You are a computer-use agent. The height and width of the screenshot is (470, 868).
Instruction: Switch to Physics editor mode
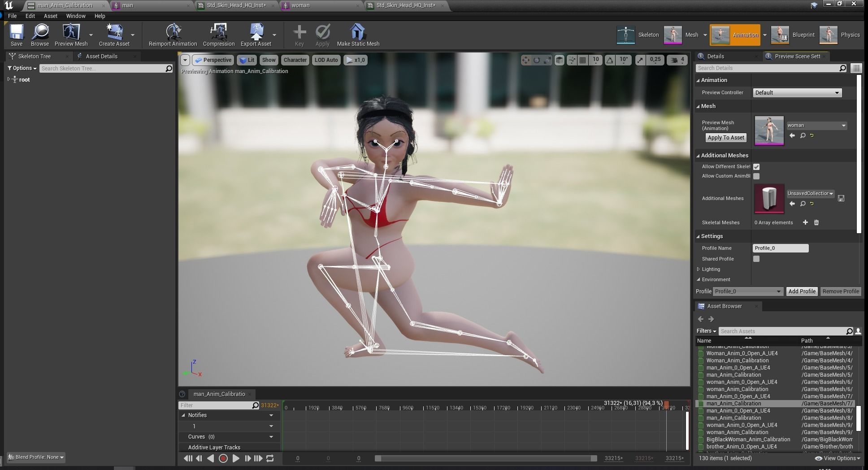pos(839,35)
